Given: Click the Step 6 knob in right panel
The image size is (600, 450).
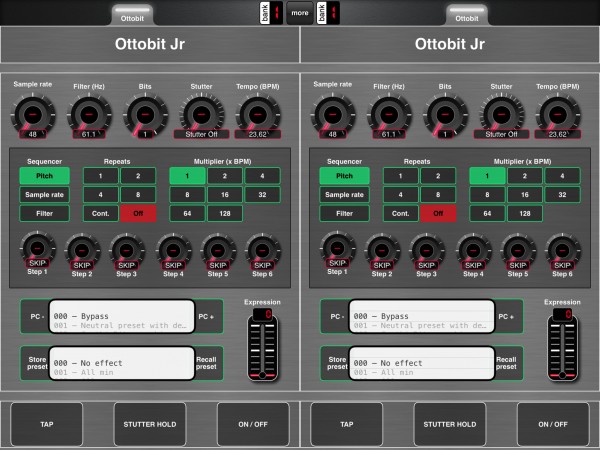Looking at the screenshot, I should click(562, 251).
